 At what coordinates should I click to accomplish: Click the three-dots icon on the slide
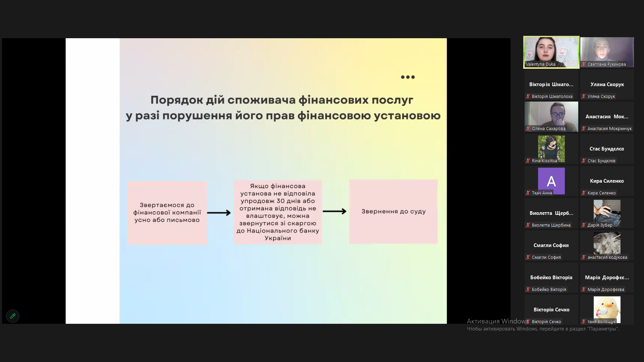[408, 77]
